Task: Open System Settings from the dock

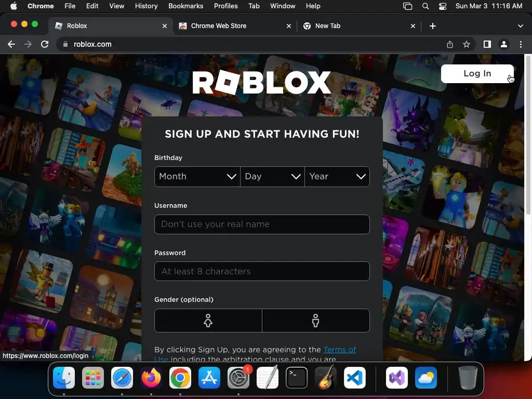Action: 238,378
